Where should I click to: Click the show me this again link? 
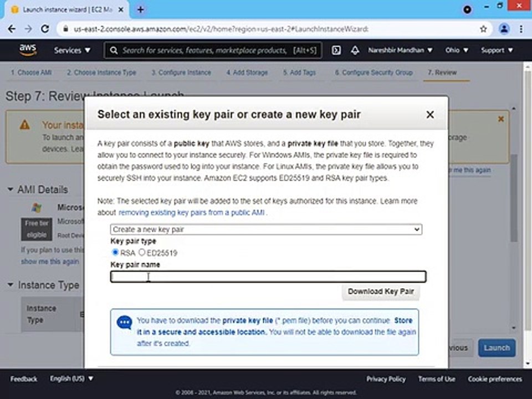pyautogui.click(x=50, y=262)
